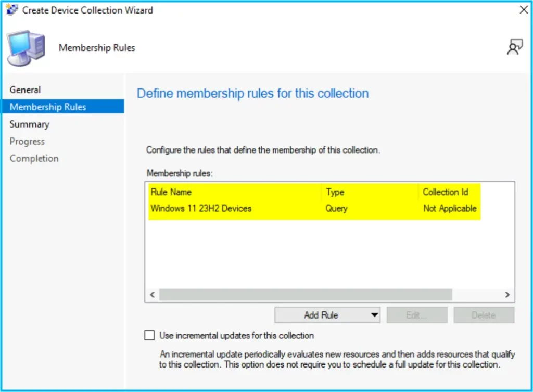Click the Membership rules: label

(180, 173)
